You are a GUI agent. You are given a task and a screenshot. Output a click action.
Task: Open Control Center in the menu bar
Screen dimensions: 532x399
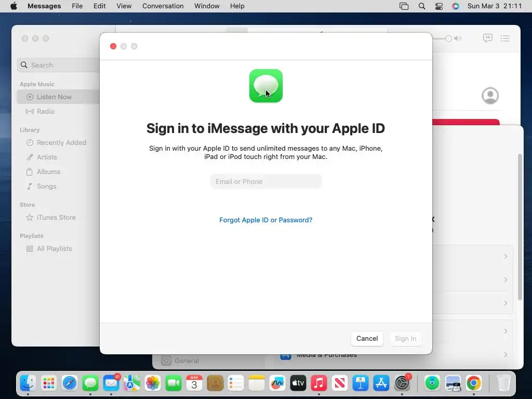(x=438, y=6)
